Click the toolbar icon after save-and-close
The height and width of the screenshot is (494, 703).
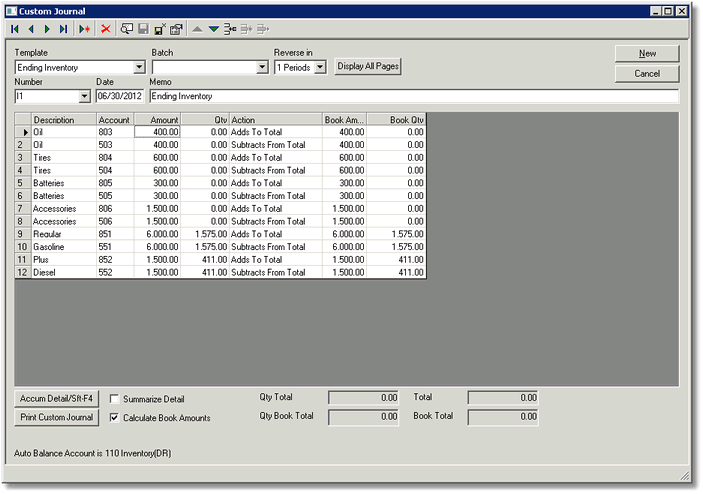click(x=176, y=29)
